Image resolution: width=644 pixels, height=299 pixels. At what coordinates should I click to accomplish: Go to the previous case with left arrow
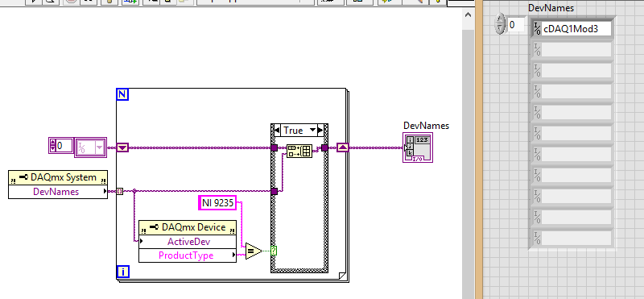click(277, 131)
